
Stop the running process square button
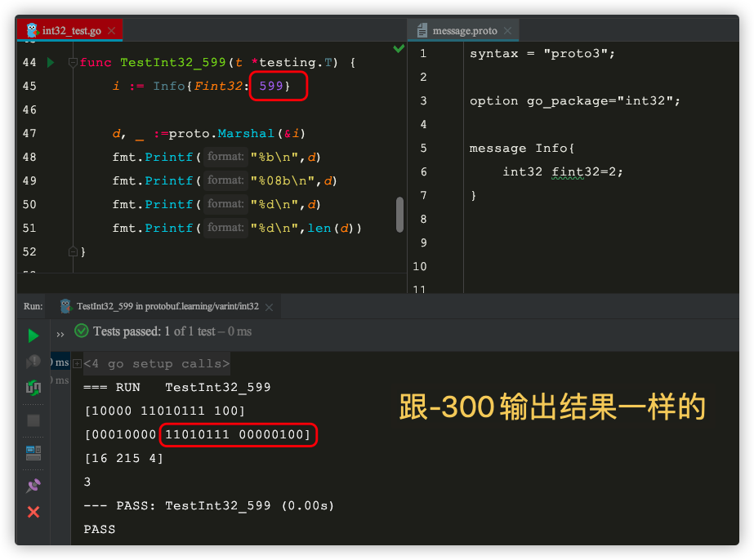33,420
